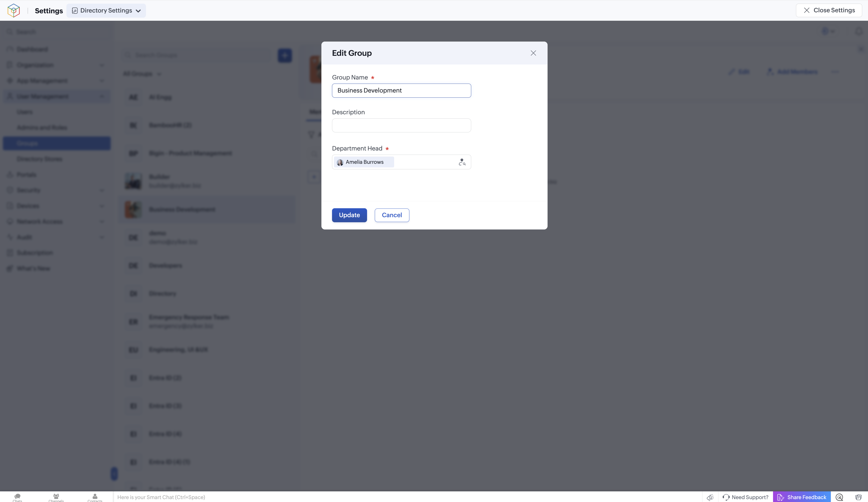This screenshot has width=868, height=502.
Task: Click Need Support? link
Action: (x=745, y=497)
